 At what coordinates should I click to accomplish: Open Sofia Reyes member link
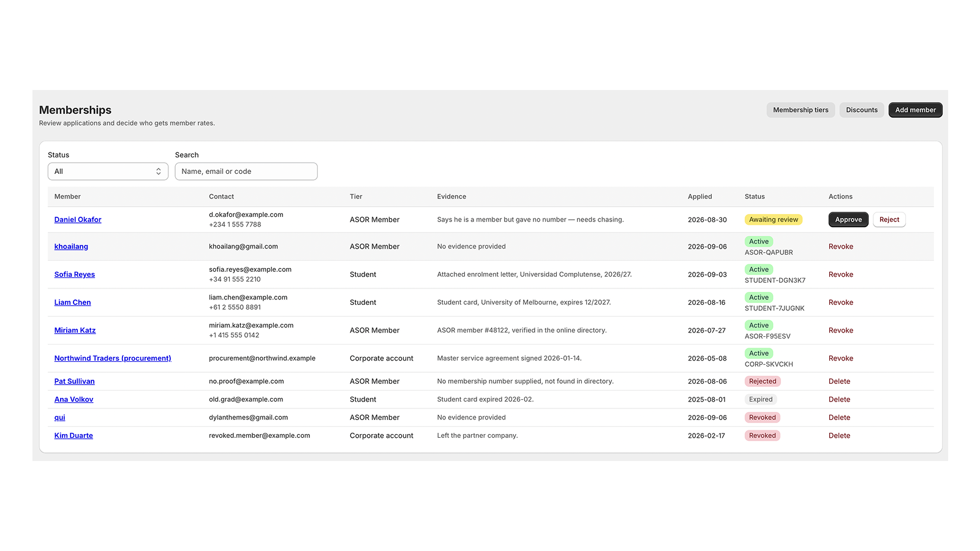75,275
